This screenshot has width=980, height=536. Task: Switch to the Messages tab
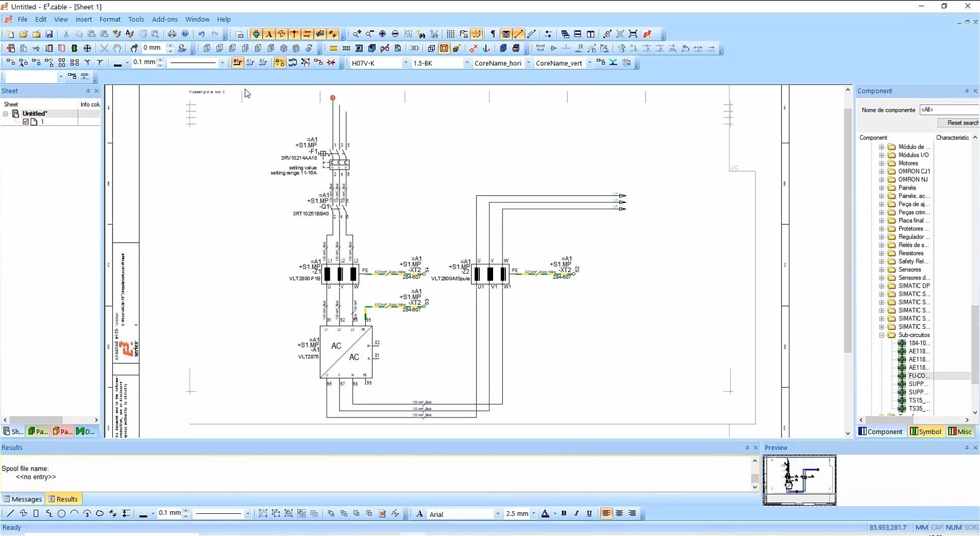23,499
